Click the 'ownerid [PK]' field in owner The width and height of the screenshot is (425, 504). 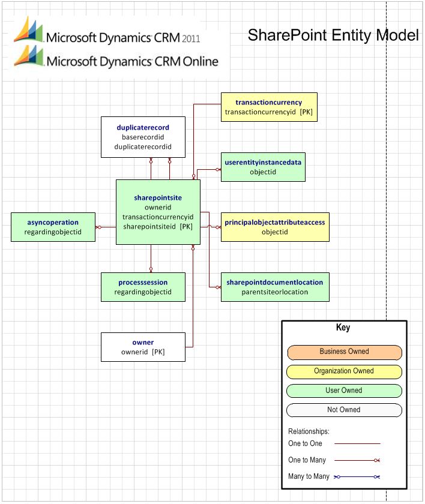pos(143,352)
